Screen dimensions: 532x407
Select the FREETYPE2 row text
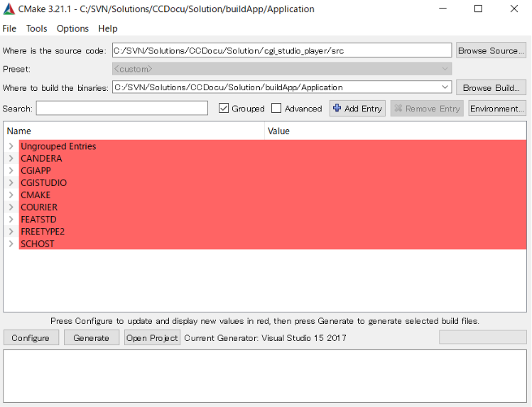coord(43,232)
